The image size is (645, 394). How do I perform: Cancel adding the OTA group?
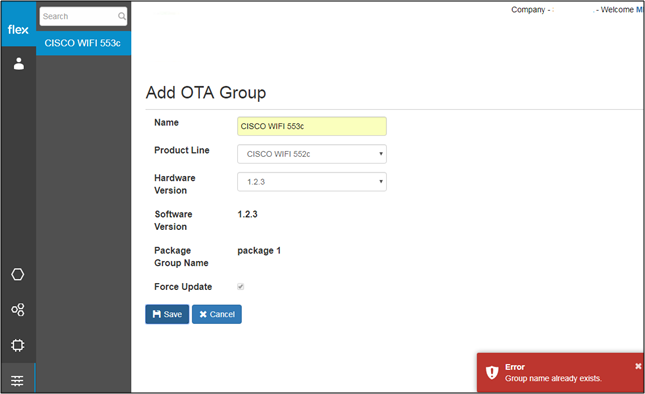pos(217,314)
